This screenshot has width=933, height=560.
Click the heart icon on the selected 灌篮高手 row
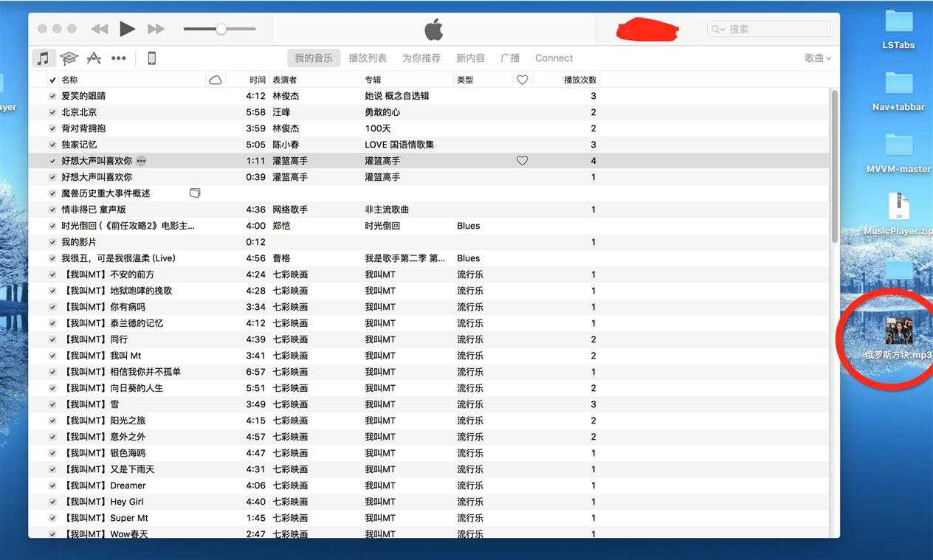522,161
